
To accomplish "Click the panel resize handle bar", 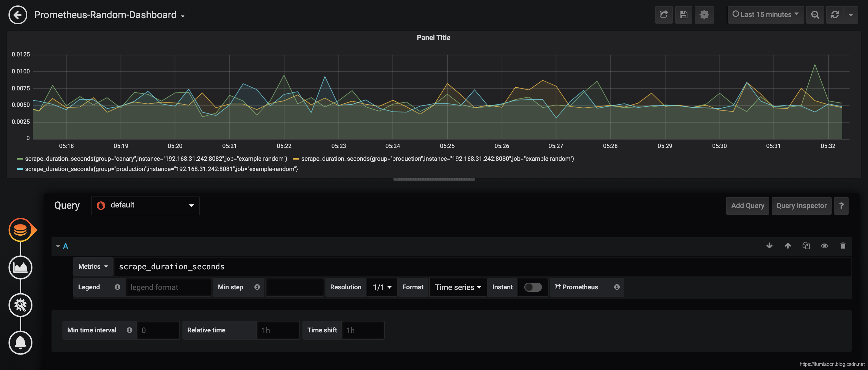I will pyautogui.click(x=434, y=179).
